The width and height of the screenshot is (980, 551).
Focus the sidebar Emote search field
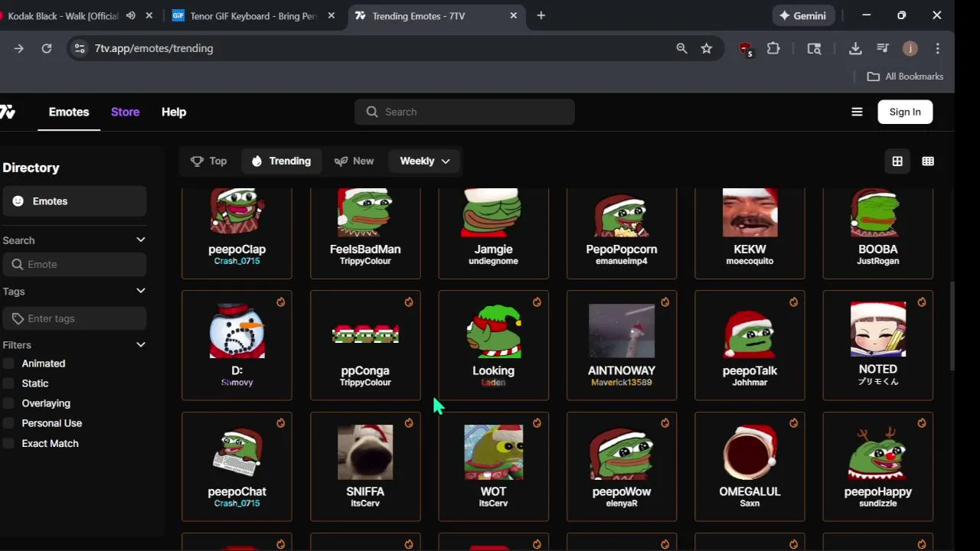(x=74, y=264)
